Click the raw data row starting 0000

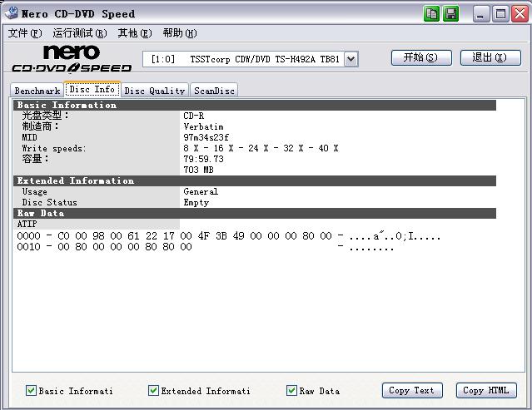[228, 236]
